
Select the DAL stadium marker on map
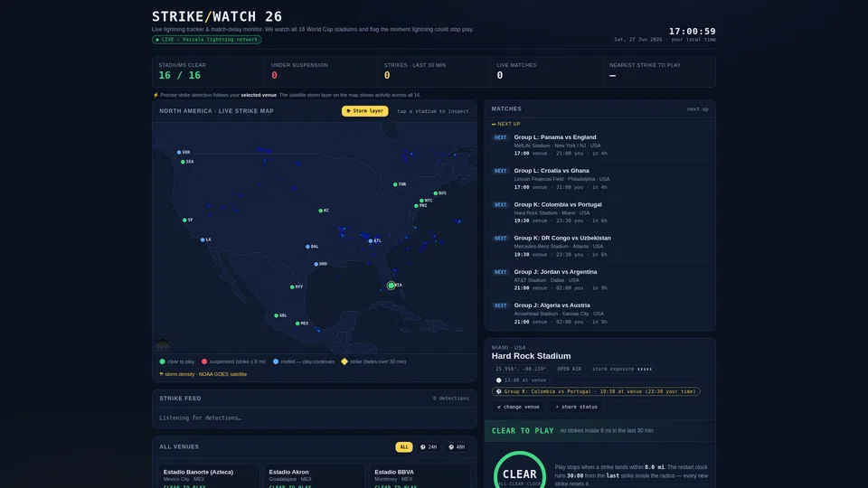307,247
